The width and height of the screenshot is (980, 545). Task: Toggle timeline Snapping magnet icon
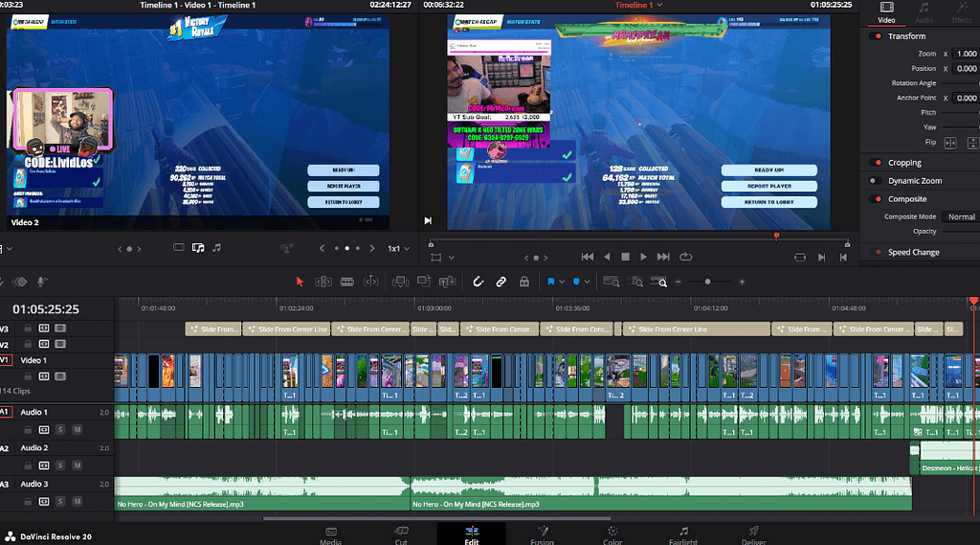coord(479,282)
